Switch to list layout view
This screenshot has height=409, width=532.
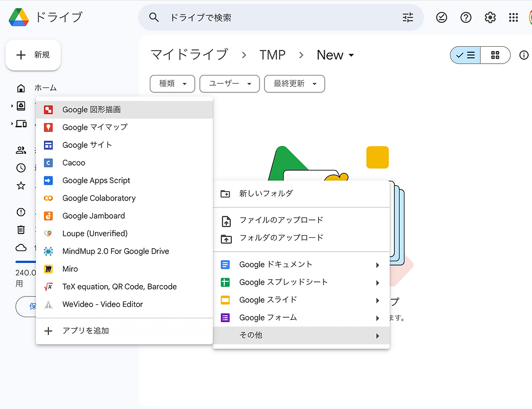465,55
